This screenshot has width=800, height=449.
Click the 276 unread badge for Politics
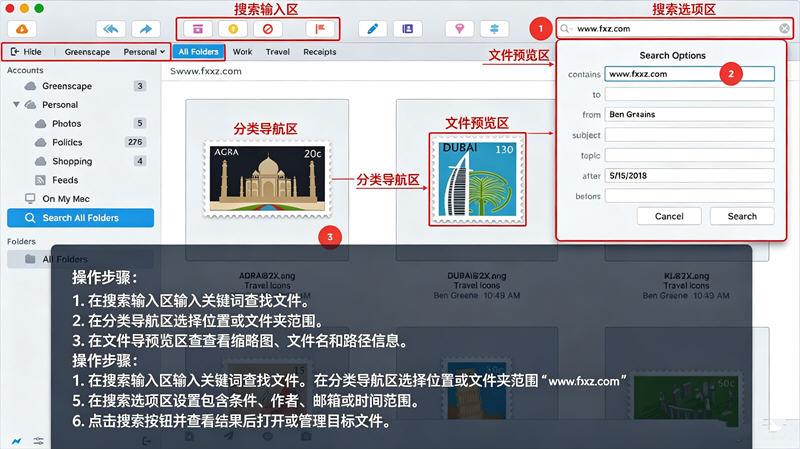pos(135,142)
